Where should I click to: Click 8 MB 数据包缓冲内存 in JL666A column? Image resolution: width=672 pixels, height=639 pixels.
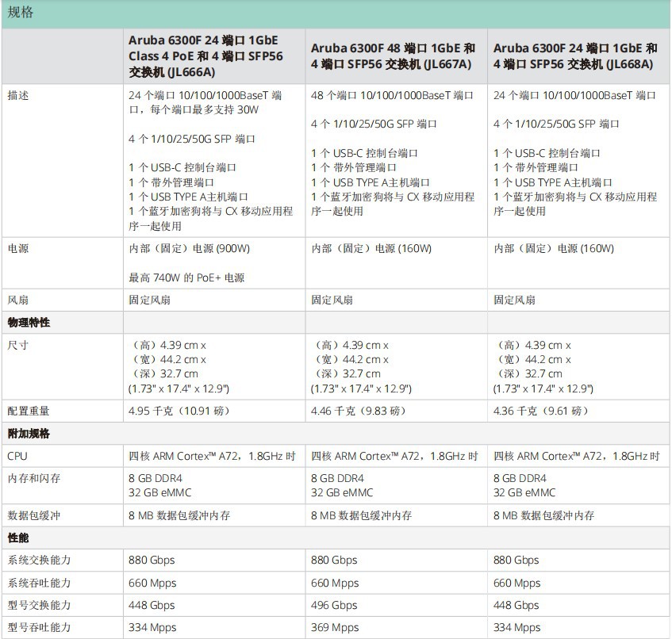(x=179, y=515)
